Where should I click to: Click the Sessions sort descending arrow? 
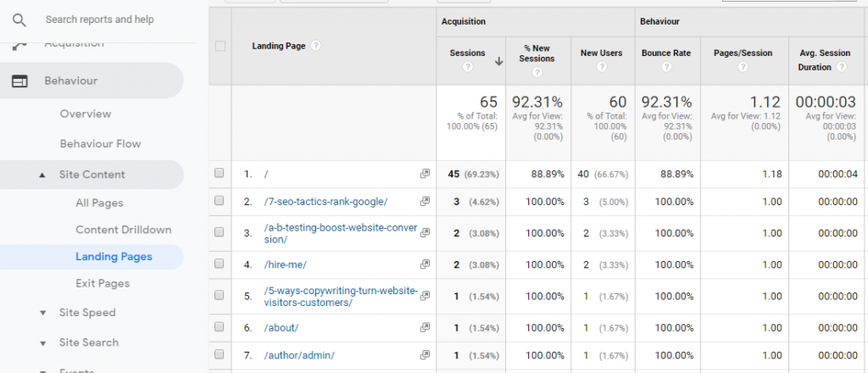point(498,59)
